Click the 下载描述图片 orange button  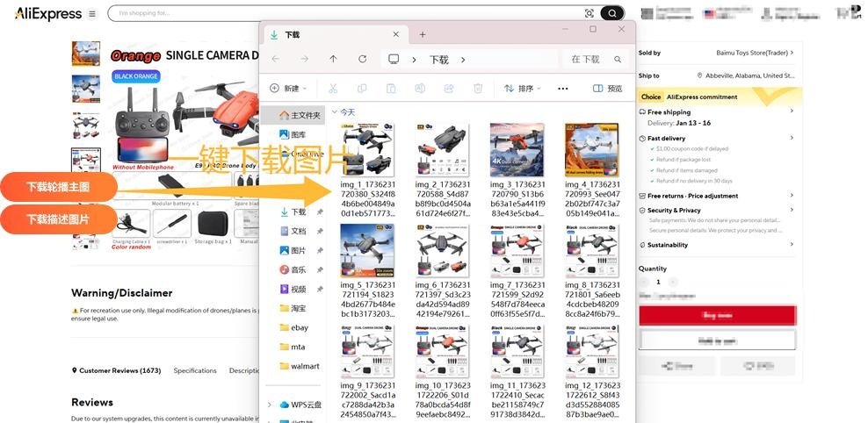click(x=58, y=219)
